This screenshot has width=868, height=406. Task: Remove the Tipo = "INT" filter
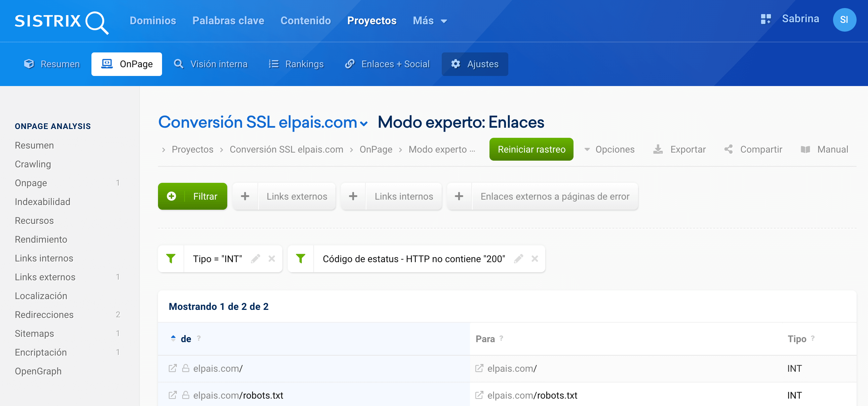[x=272, y=259]
